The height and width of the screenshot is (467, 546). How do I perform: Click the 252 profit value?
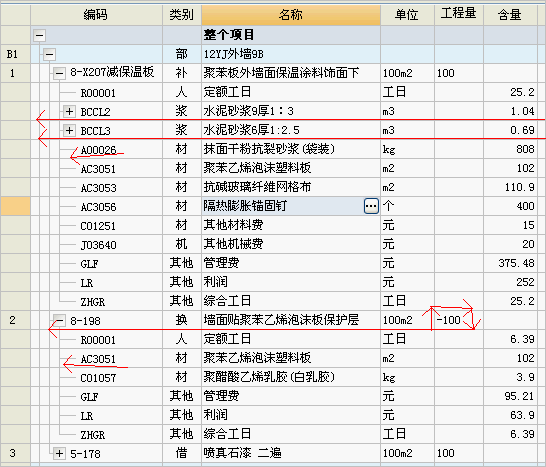(x=510, y=282)
